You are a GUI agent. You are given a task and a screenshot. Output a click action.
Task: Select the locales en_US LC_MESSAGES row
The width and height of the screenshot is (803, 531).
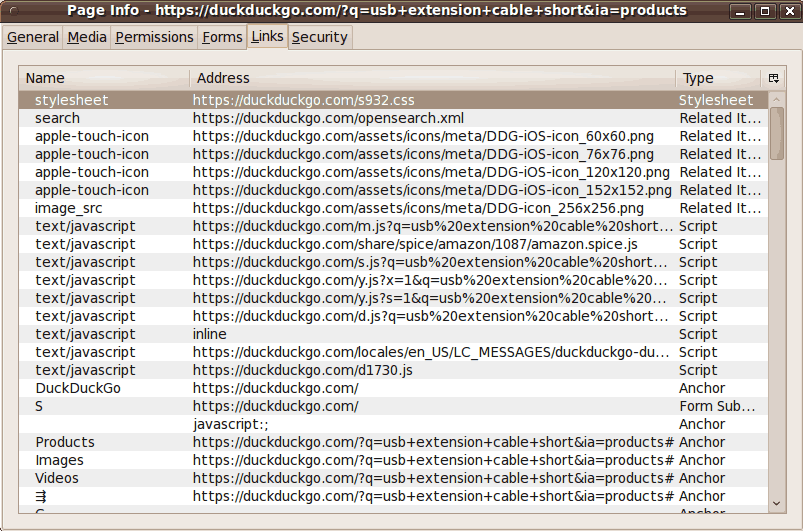(x=393, y=352)
